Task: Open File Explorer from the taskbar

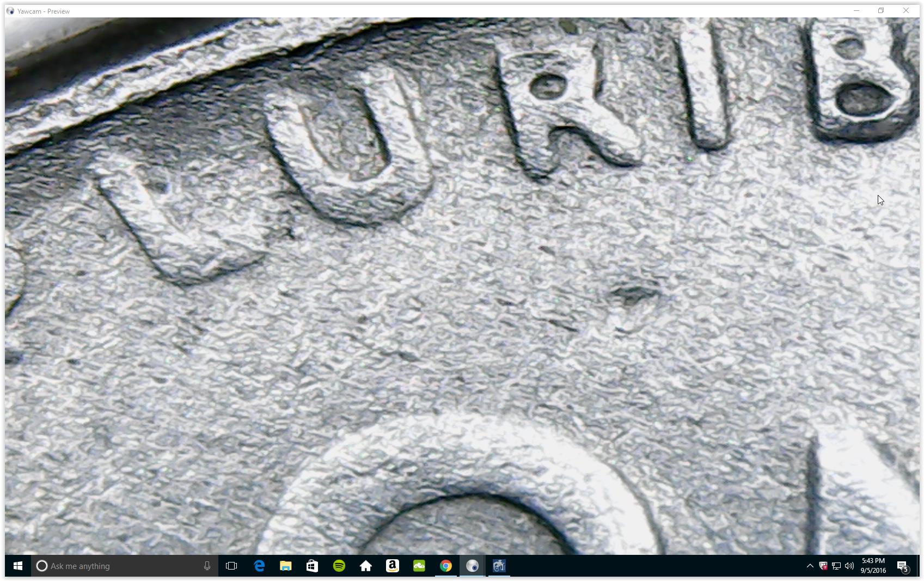Action: [285, 566]
